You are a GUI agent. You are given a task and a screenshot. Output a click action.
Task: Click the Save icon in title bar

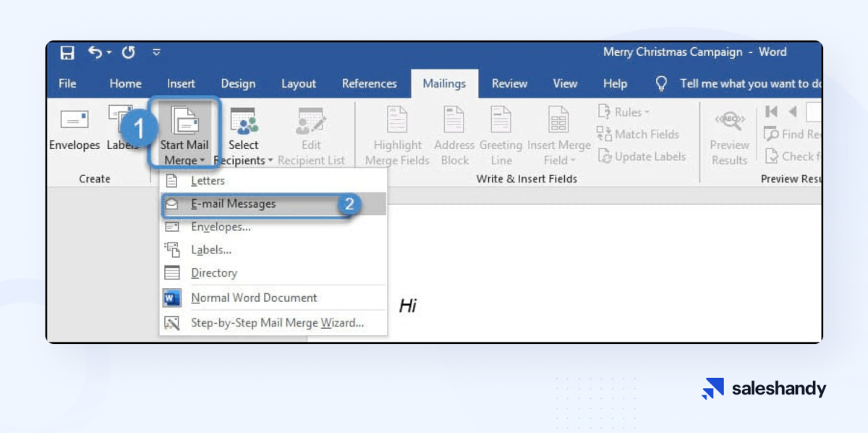coord(67,52)
